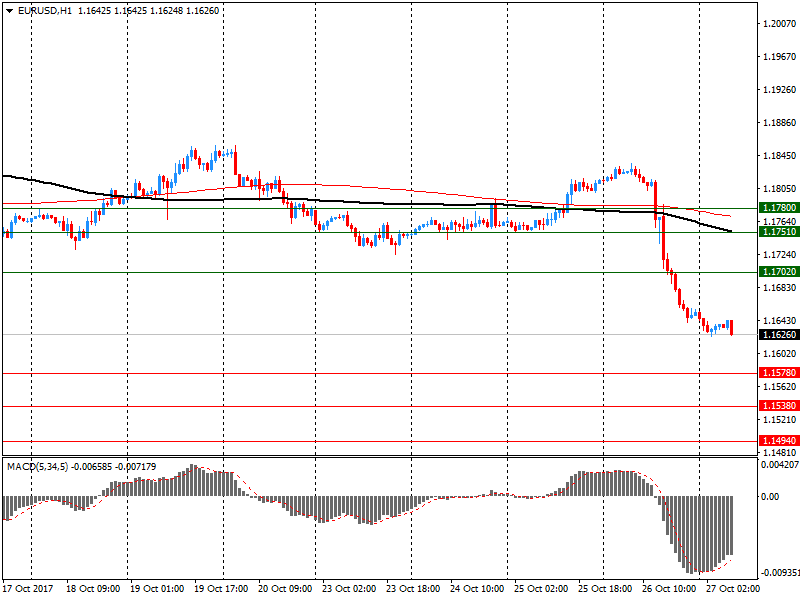Click the 17 Oct 2017 date label

28,589
